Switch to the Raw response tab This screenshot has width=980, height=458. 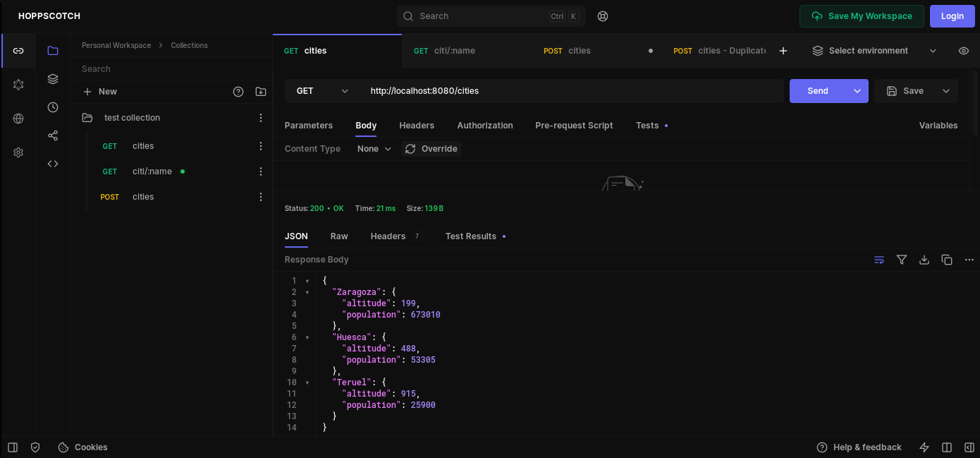(x=339, y=236)
